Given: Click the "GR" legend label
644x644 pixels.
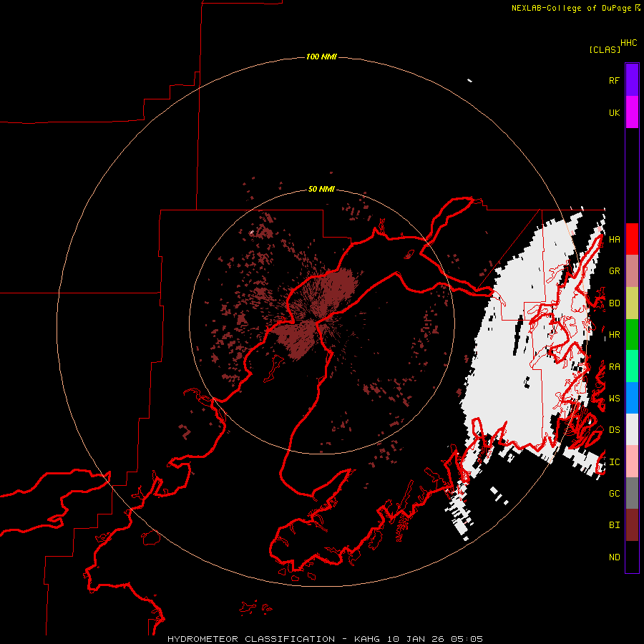Looking at the screenshot, I should pos(614,271).
